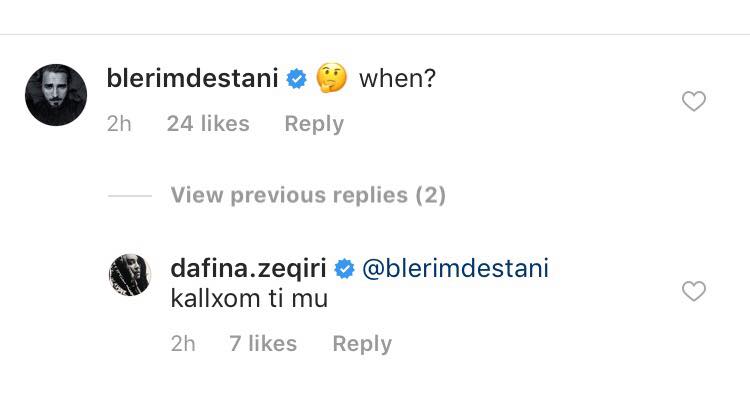Screen dimensions: 750x393
Task: Open the @blerimdestani mention link
Action: [455, 268]
